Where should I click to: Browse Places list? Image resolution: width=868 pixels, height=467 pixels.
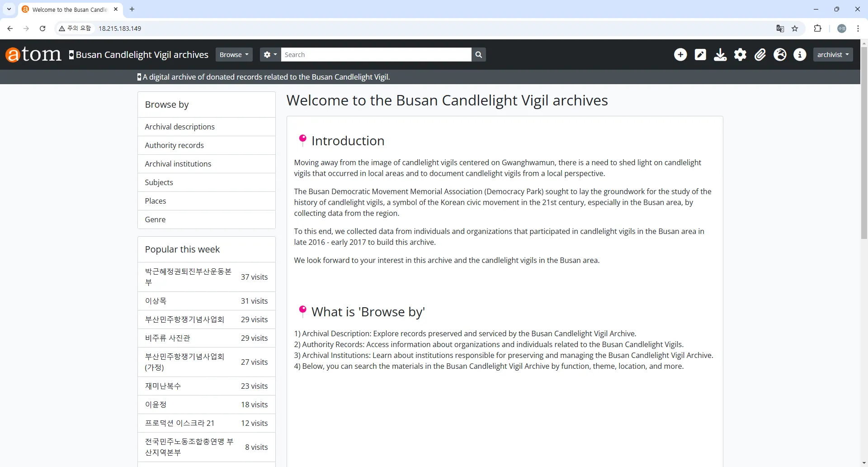click(x=207, y=201)
